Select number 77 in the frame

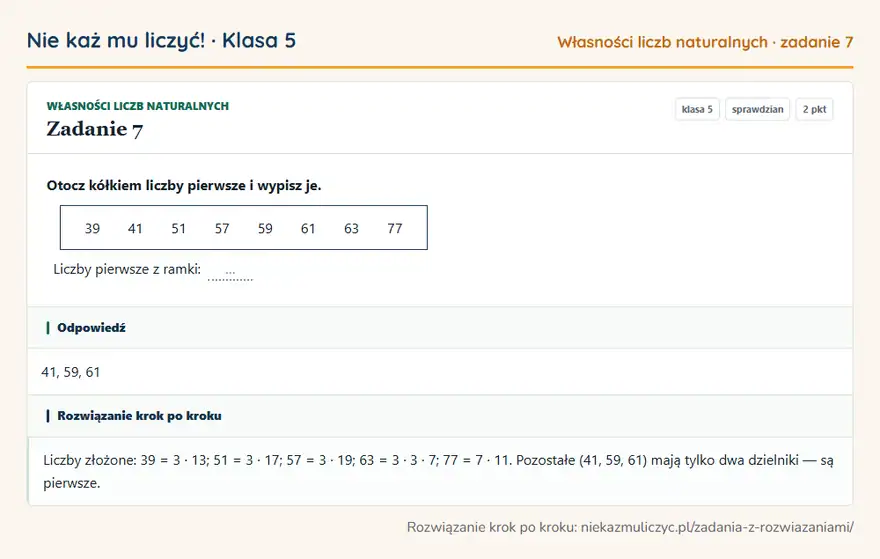coord(395,228)
